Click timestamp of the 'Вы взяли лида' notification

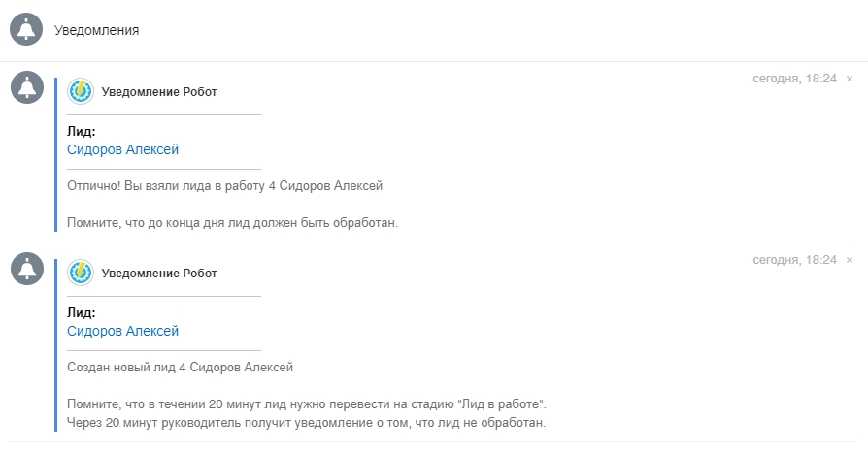coord(794,79)
